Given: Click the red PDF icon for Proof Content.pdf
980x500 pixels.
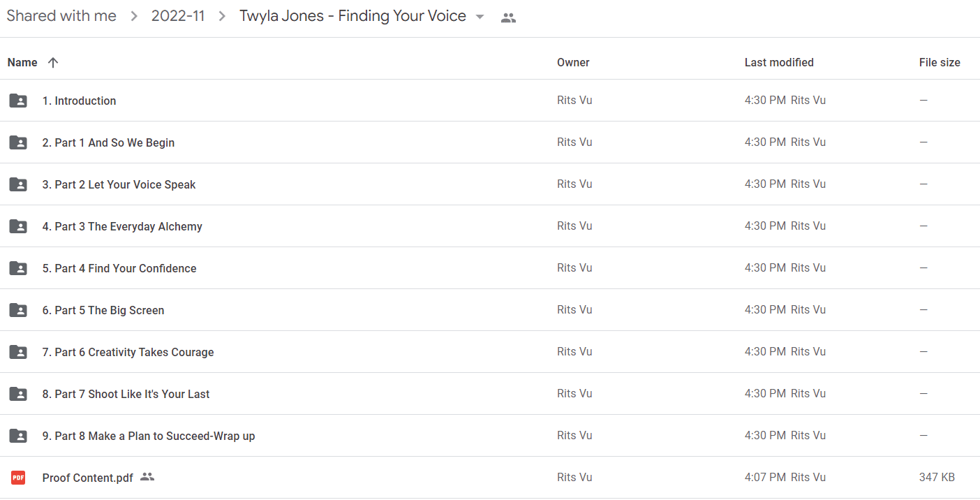Looking at the screenshot, I should (18, 478).
